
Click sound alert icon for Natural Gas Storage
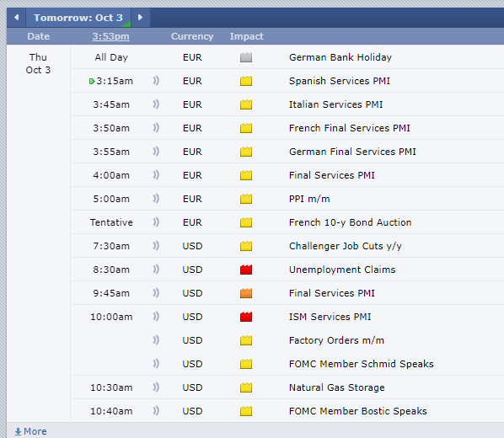(156, 387)
